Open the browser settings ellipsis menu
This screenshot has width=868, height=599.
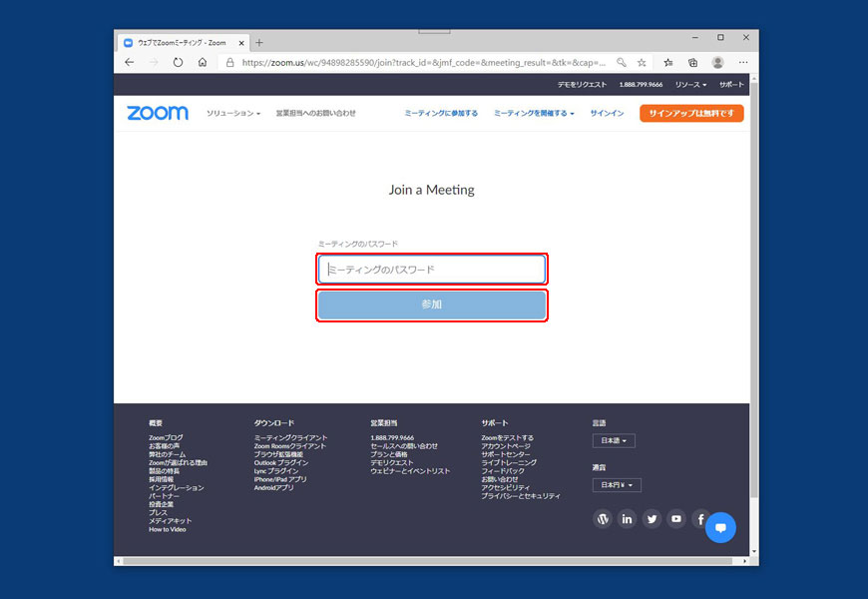point(743,63)
